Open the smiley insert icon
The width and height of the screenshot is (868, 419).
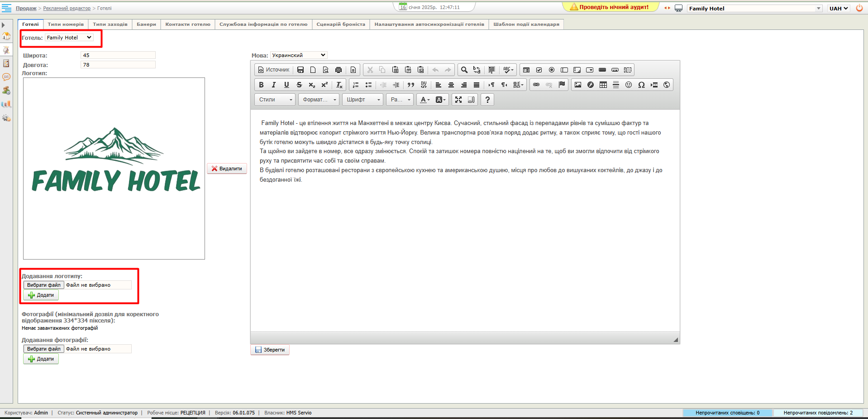[x=629, y=85]
